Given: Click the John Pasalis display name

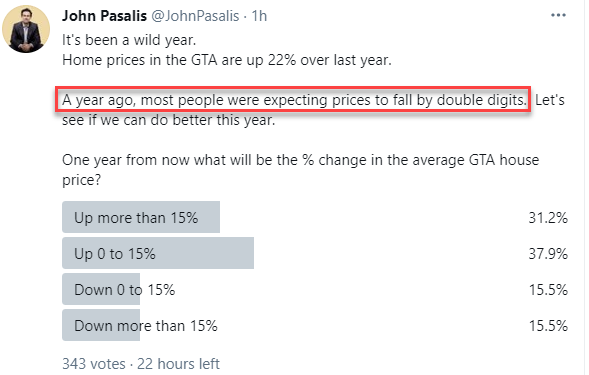Looking at the screenshot, I should tap(104, 16).
